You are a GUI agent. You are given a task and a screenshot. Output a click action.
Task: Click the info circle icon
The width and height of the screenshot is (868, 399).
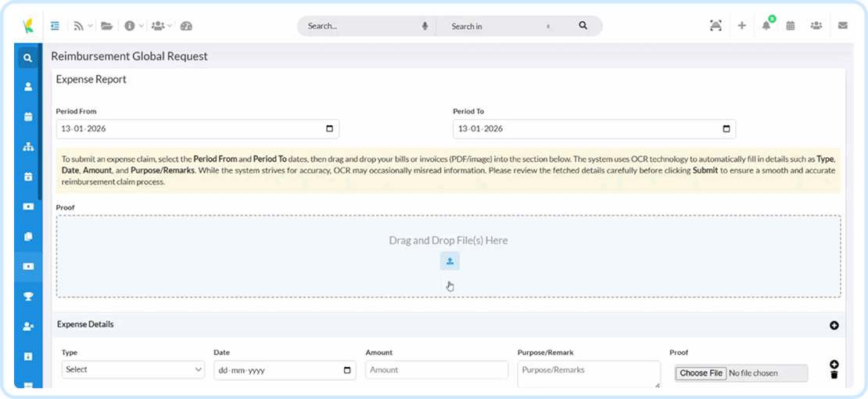point(130,26)
